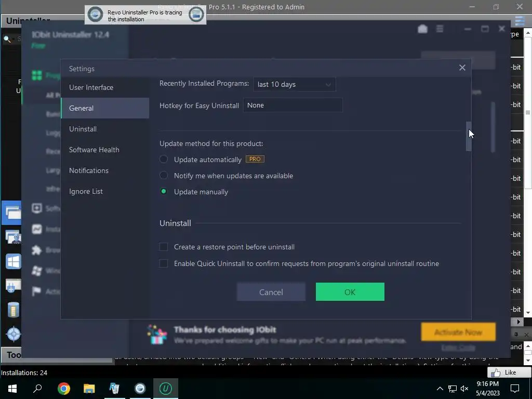
Task: Enable the Quick Uninstall checkbox
Action: (164, 263)
